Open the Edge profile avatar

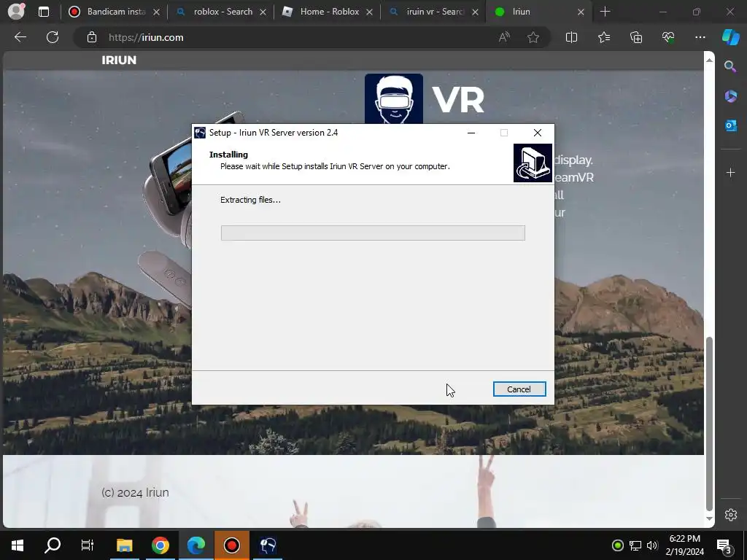17,12
